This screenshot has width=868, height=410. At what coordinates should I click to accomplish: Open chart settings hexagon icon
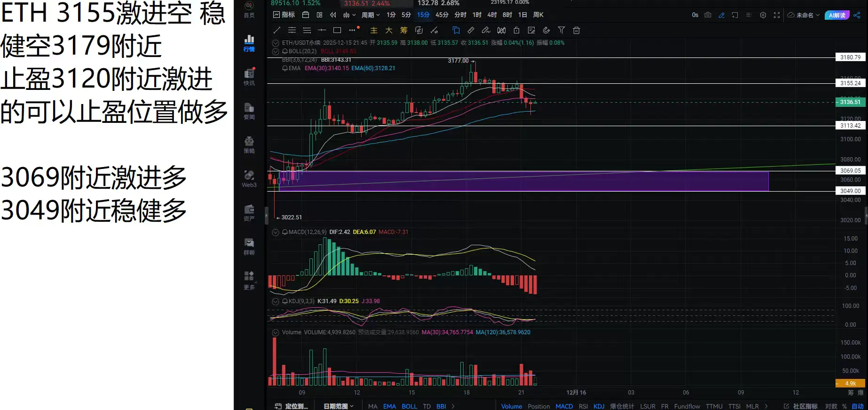[763, 15]
